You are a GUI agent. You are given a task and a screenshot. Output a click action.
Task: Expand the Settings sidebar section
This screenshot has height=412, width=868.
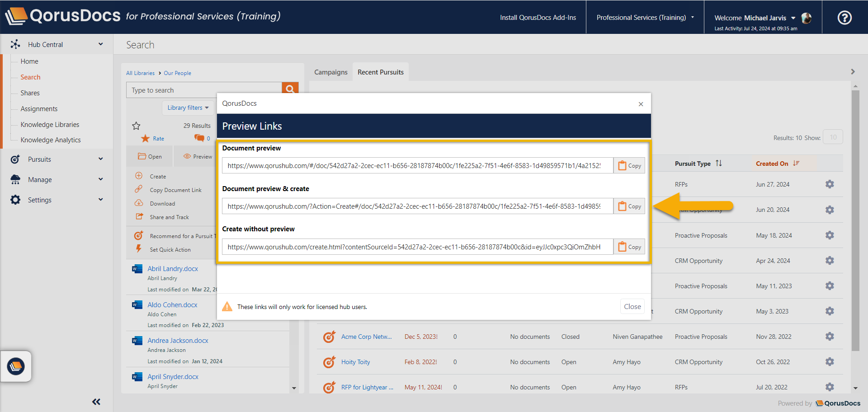click(57, 200)
